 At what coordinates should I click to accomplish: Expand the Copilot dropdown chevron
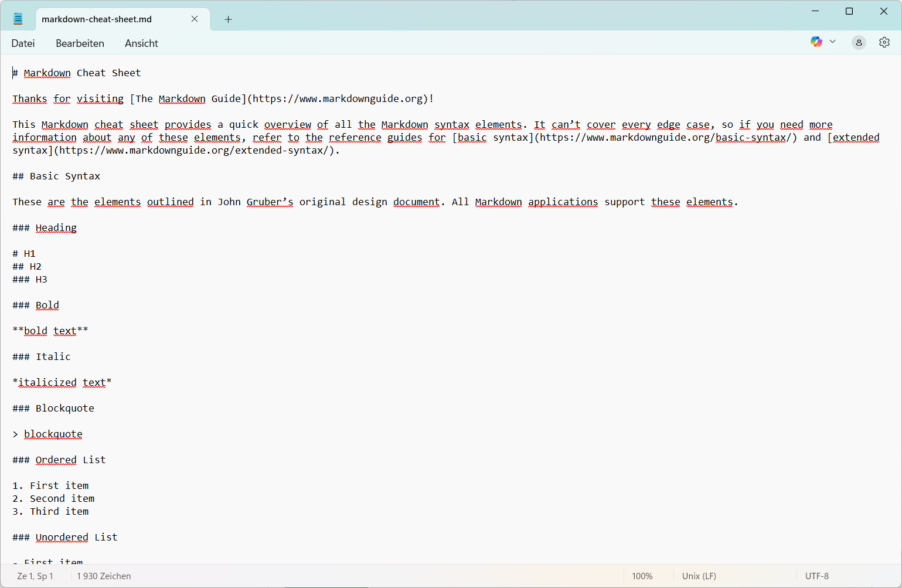click(x=832, y=42)
